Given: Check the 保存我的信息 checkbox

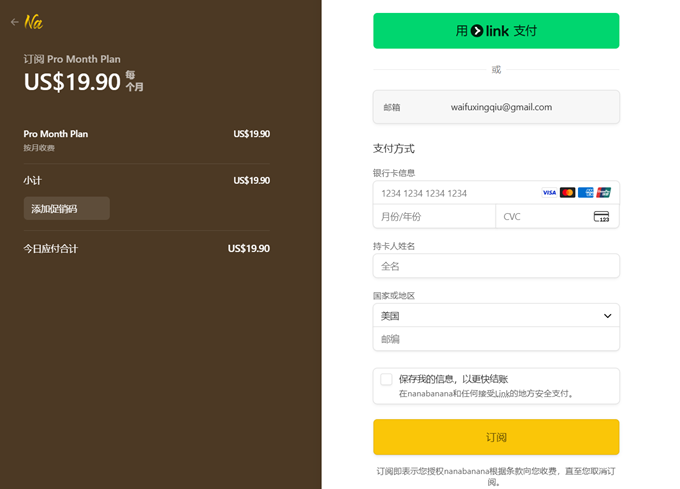Looking at the screenshot, I should point(386,379).
